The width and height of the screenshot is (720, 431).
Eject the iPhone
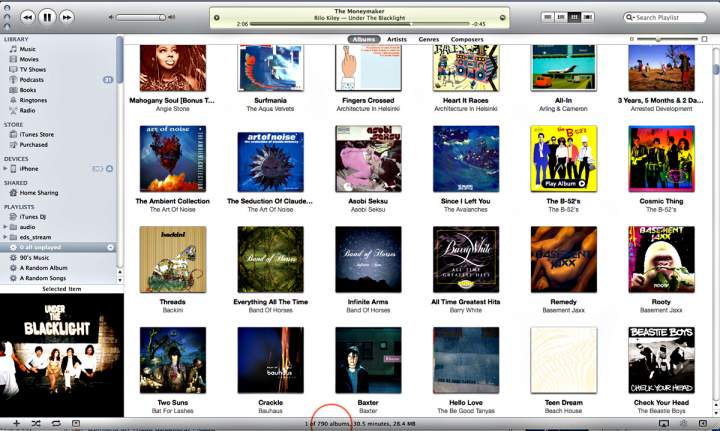pyautogui.click(x=109, y=169)
